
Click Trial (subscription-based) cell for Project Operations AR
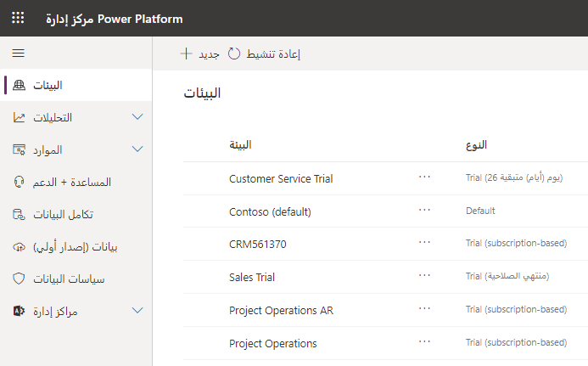pos(517,309)
